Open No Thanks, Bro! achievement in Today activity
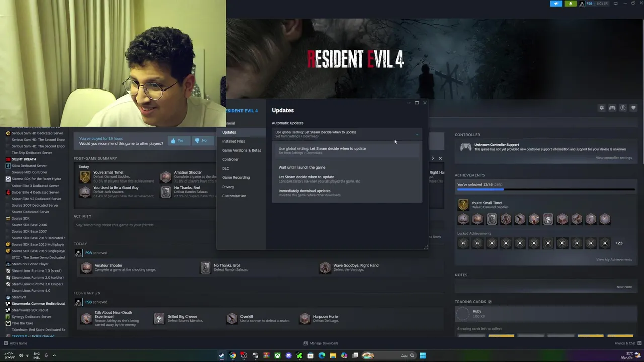Viewport: 644px width, 362px height. (x=205, y=267)
